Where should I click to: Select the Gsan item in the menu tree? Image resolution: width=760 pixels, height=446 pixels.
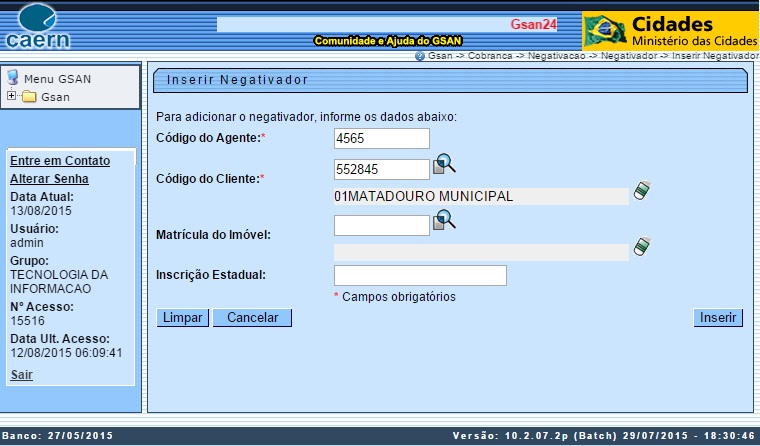(x=56, y=97)
